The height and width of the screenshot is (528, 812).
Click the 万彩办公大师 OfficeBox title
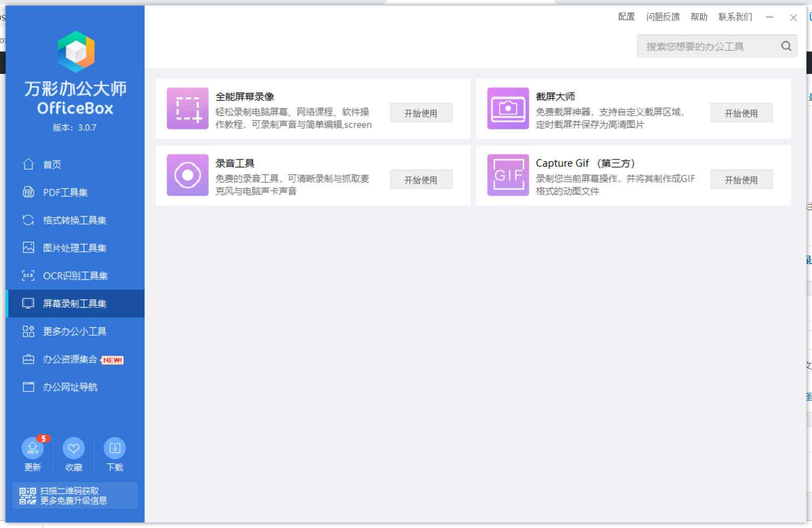pos(75,97)
